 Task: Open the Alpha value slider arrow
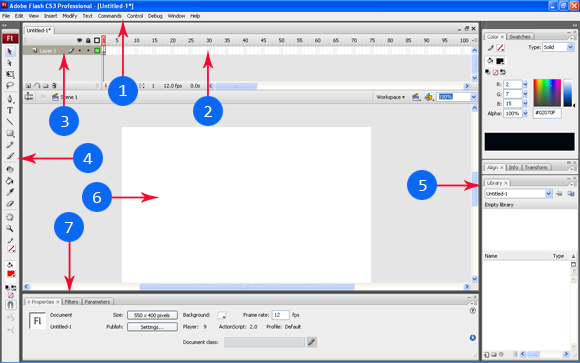(x=525, y=113)
